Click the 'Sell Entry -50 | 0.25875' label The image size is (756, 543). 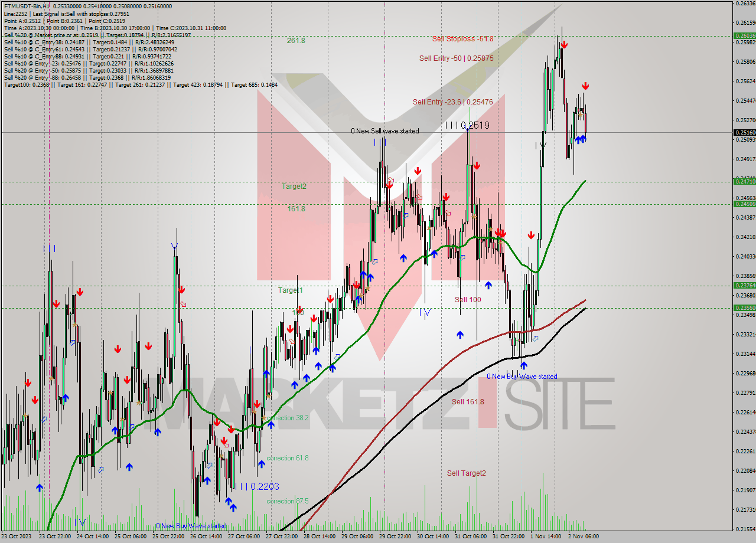pos(456,58)
